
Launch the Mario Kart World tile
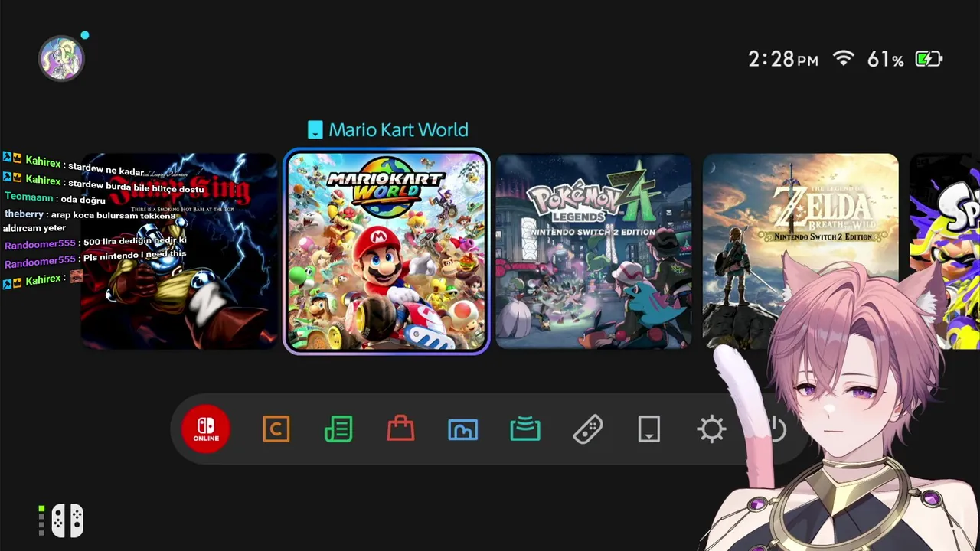(387, 252)
